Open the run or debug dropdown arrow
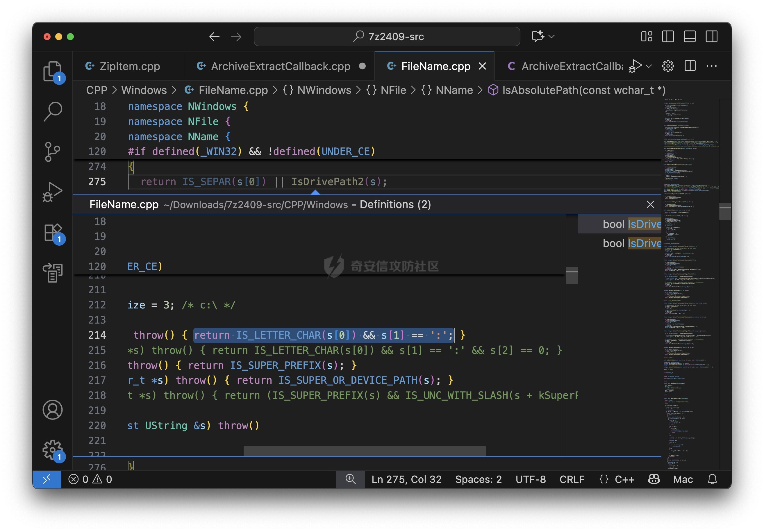Screen dimensions: 764x532 (649, 66)
